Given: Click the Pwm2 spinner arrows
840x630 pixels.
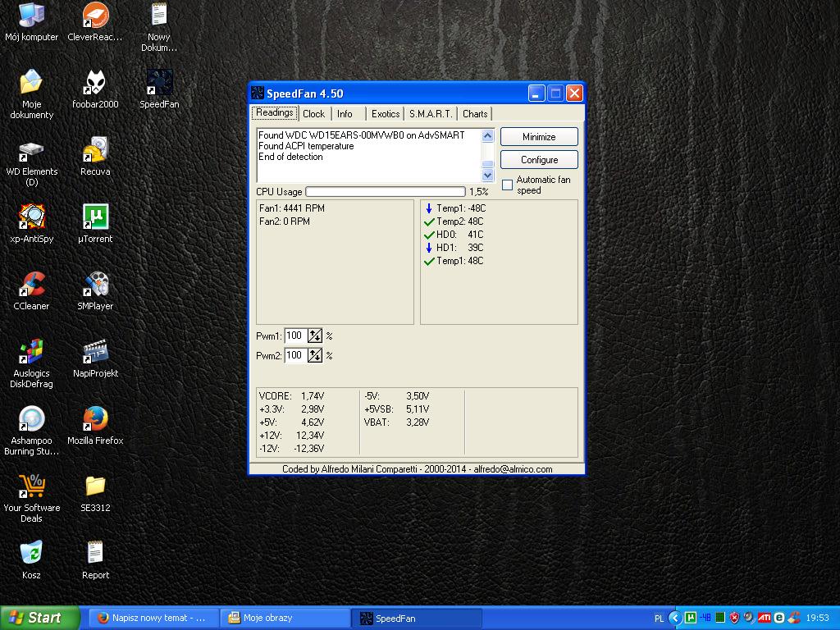Looking at the screenshot, I should point(315,355).
